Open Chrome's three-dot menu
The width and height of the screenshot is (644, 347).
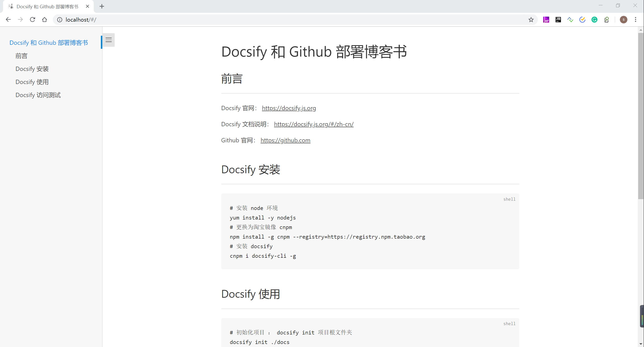point(636,19)
